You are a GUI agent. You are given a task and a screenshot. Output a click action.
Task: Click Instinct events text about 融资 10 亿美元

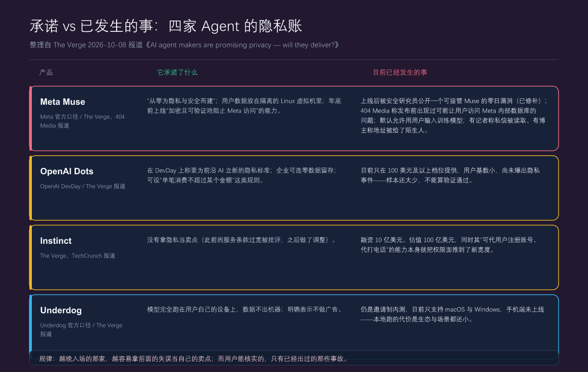(449, 245)
